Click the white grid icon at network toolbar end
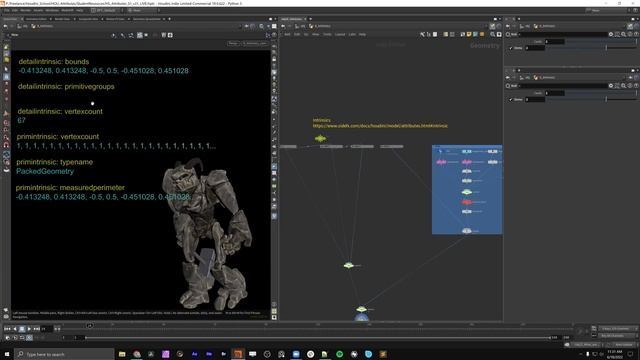Viewport: 640px width, 360px height. [499, 35]
